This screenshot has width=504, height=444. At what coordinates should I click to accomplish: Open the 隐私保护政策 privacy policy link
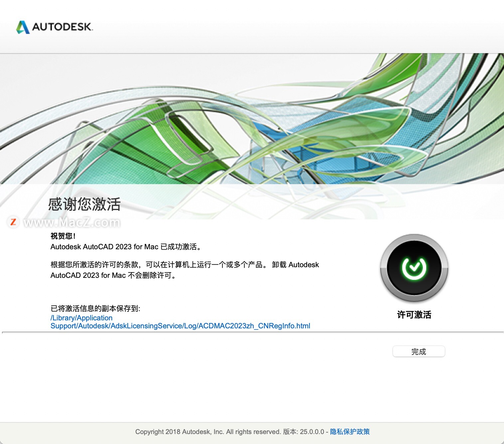pos(350,431)
